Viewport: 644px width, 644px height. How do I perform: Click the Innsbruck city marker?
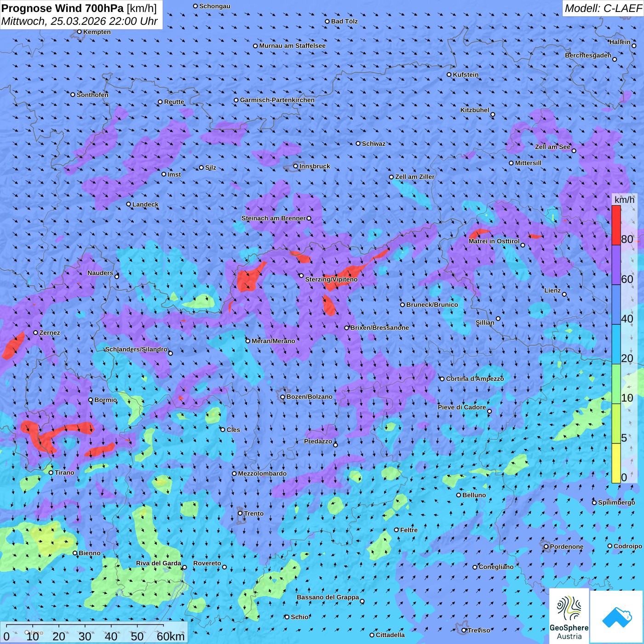point(296,166)
